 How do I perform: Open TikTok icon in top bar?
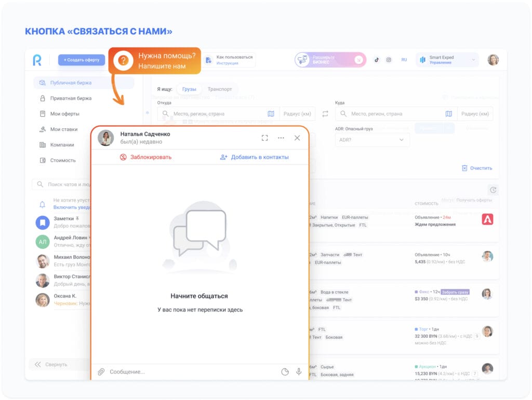[x=377, y=60]
